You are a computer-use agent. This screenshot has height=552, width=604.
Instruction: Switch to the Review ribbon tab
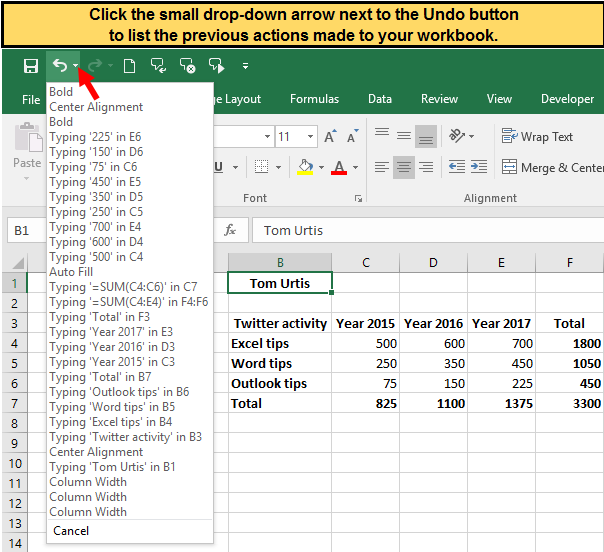(x=439, y=99)
